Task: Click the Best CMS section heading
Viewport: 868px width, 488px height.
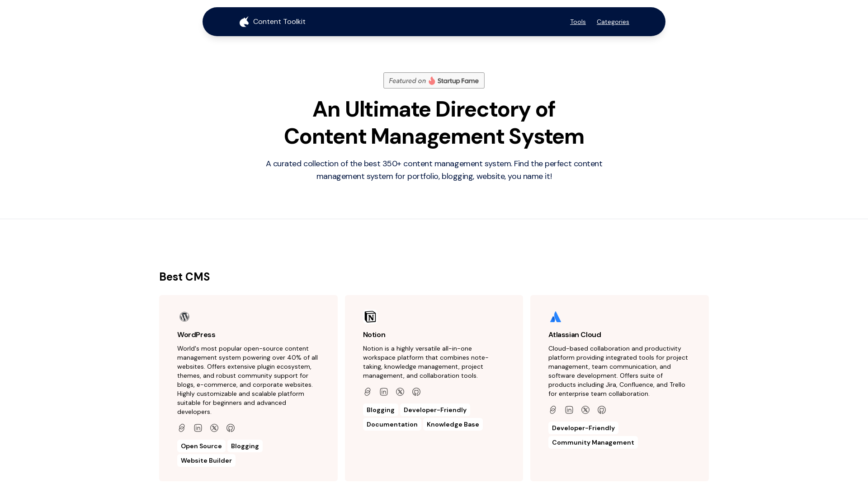Action: [184, 277]
